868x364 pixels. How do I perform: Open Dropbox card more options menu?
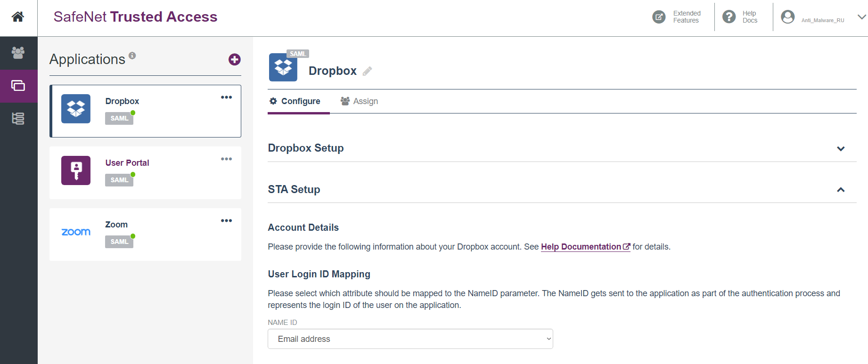(227, 97)
